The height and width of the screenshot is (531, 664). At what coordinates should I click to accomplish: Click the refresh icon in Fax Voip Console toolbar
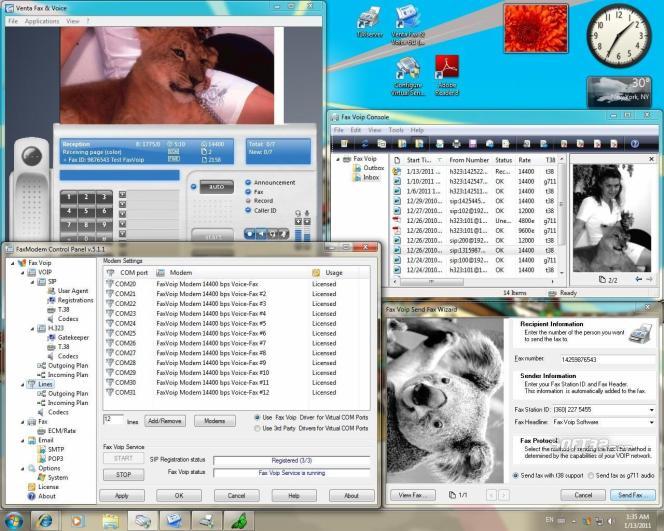pos(364,144)
